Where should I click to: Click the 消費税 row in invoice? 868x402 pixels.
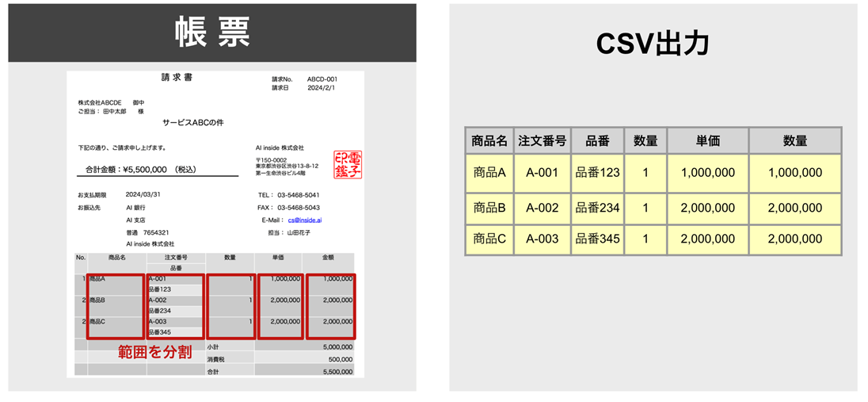[214, 359]
